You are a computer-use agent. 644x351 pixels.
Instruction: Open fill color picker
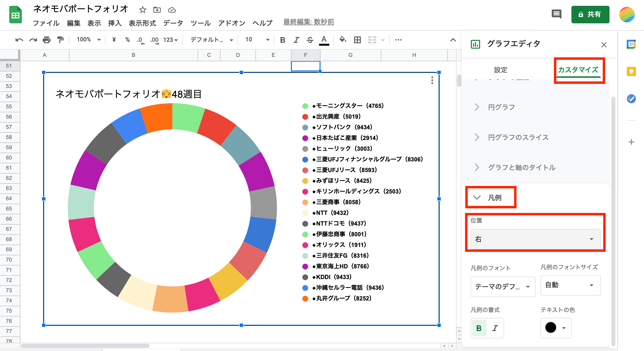pos(343,40)
